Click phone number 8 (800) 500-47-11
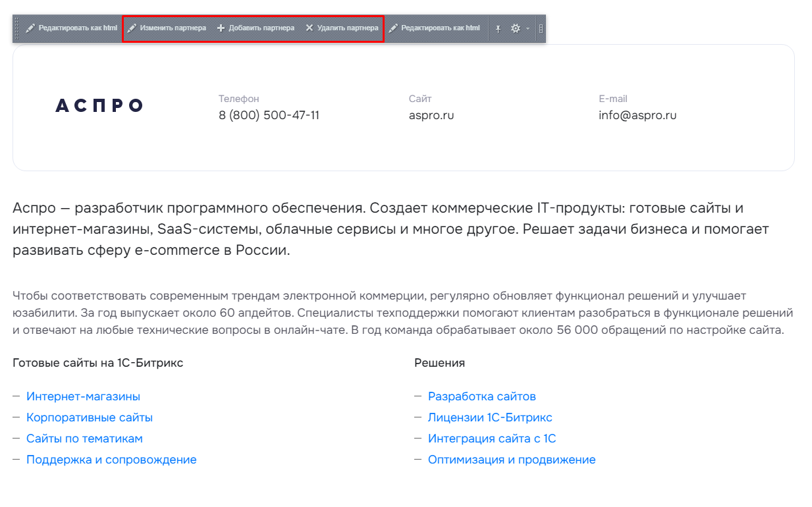 [x=269, y=115]
